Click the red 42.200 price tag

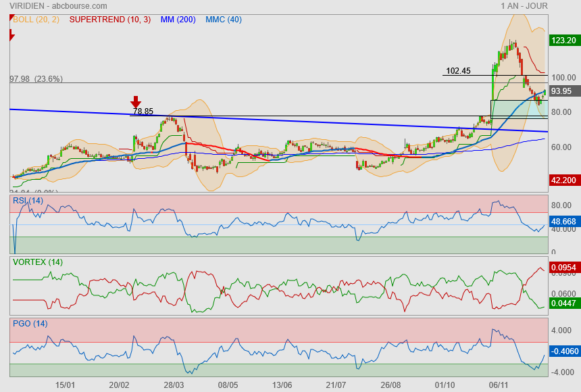pos(563,180)
